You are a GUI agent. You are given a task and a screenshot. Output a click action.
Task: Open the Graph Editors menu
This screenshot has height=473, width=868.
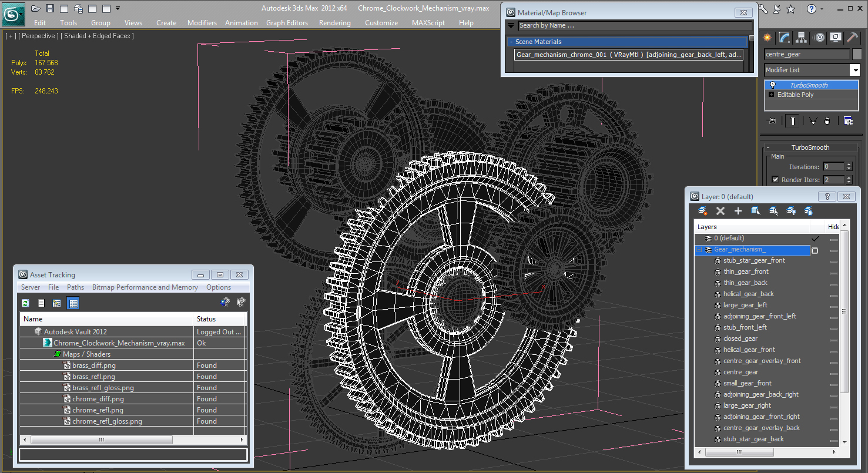(287, 23)
